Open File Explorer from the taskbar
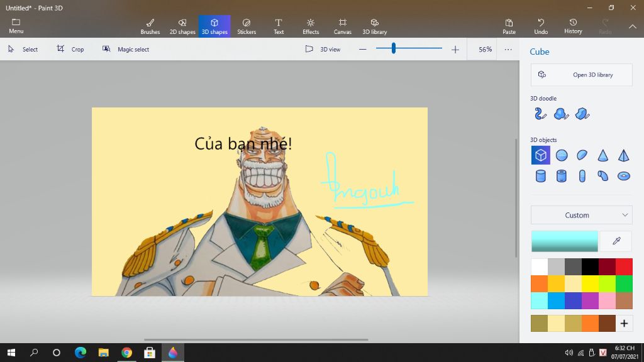The height and width of the screenshot is (362, 644). [x=104, y=353]
